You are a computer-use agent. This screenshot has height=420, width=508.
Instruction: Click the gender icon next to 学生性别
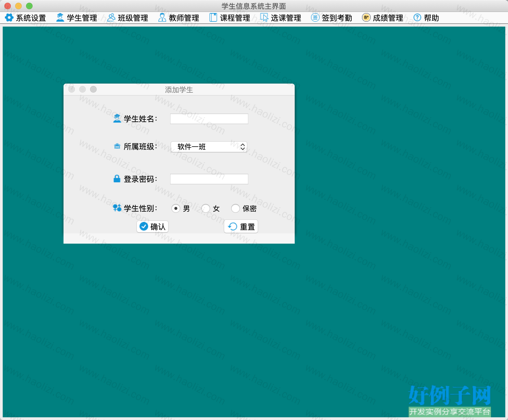tap(117, 208)
